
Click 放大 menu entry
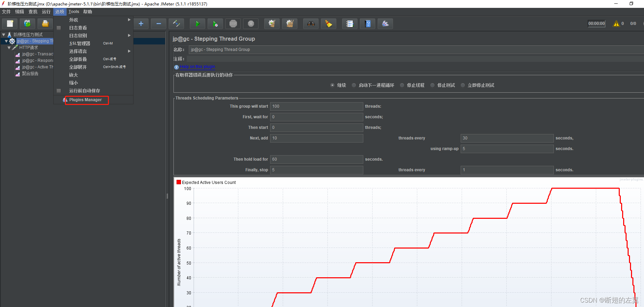[93, 75]
